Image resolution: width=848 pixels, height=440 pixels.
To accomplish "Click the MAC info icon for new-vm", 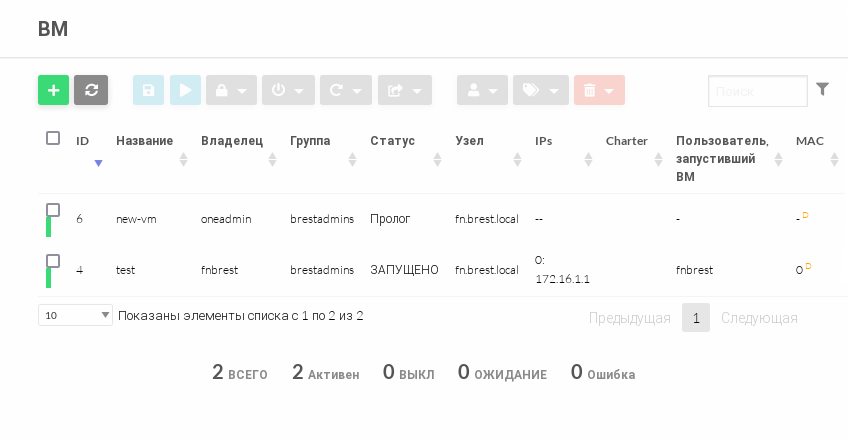I will [806, 215].
